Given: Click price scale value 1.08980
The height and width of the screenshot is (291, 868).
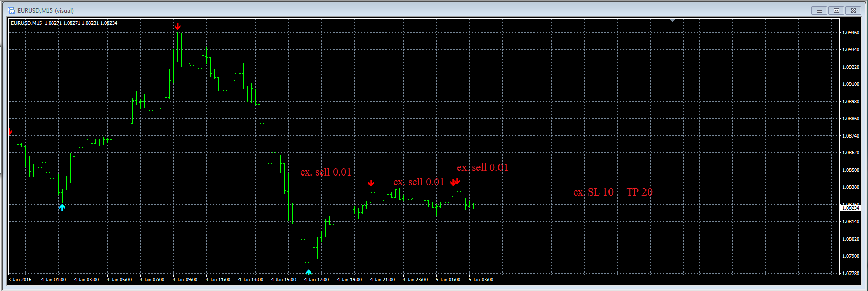Looking at the screenshot, I should [x=851, y=101].
